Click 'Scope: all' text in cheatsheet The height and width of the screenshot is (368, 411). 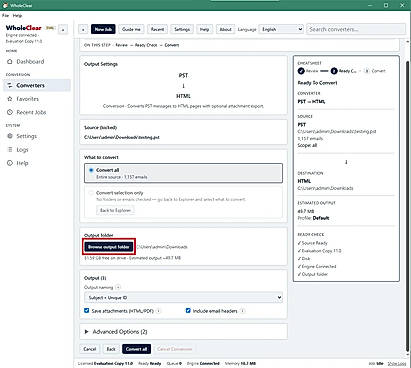coord(307,145)
